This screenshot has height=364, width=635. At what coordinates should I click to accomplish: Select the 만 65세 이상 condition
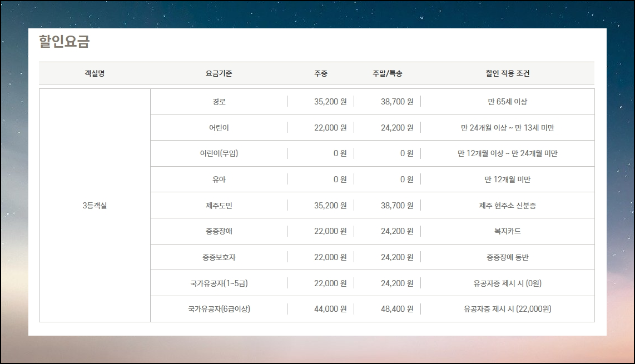[508, 102]
